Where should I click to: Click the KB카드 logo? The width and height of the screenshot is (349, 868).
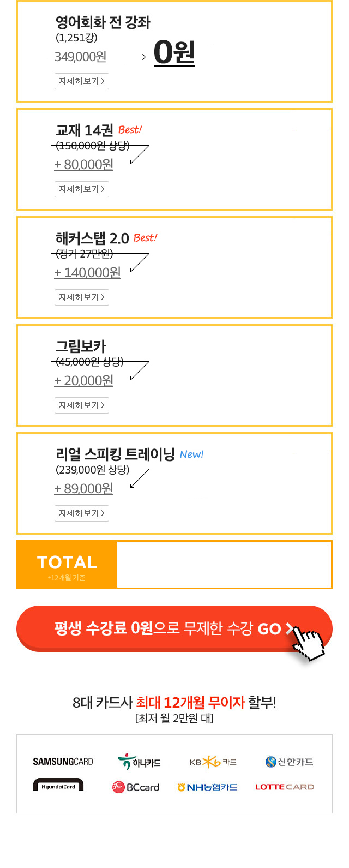pos(213,762)
